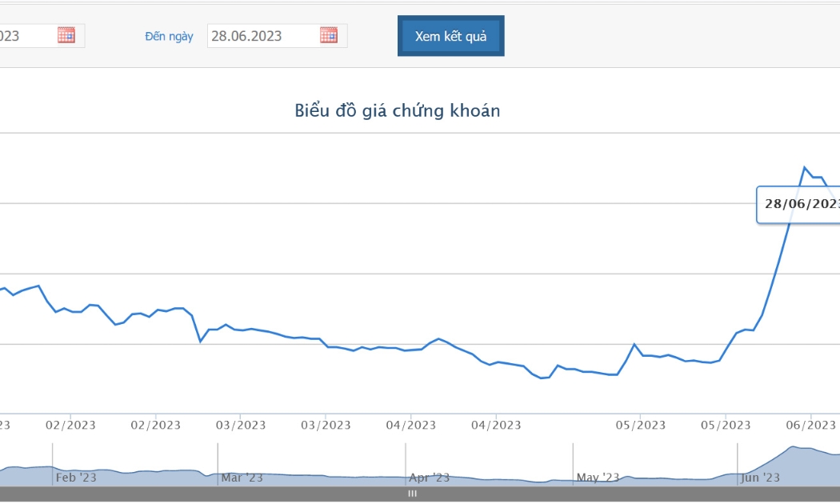This screenshot has height=504, width=840.
Task: Select the Jun '23 marker in the navigator
Action: [760, 478]
